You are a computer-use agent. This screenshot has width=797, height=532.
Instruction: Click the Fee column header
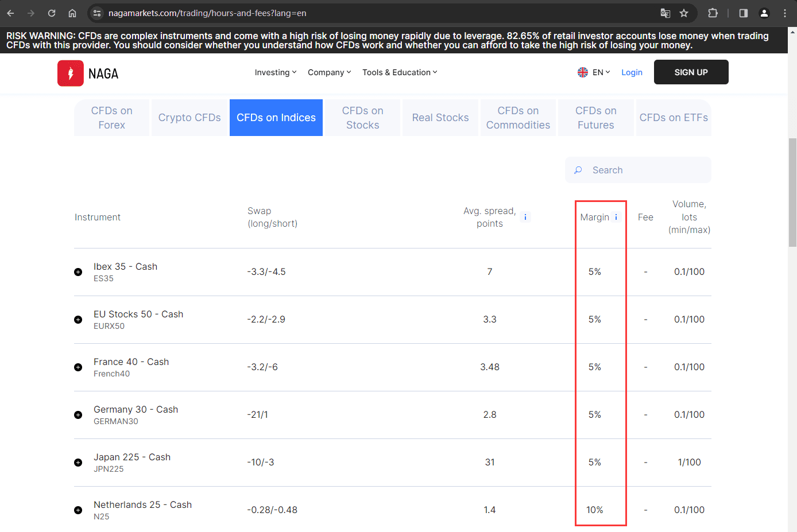(645, 217)
